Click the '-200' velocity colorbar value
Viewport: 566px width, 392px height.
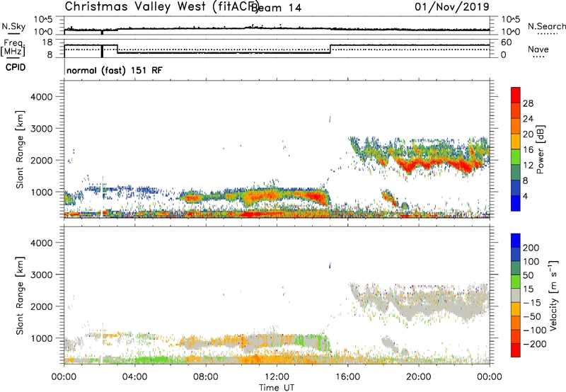(x=533, y=344)
